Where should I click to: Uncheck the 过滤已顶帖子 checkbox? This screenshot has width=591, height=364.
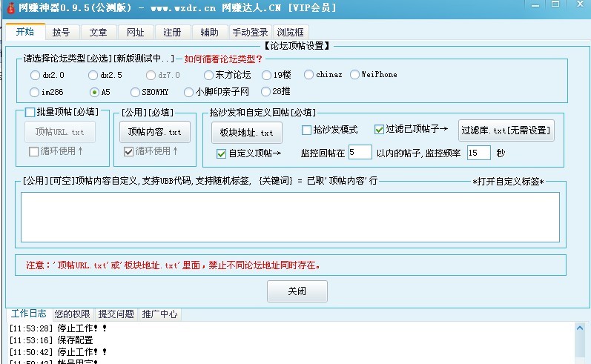380,130
